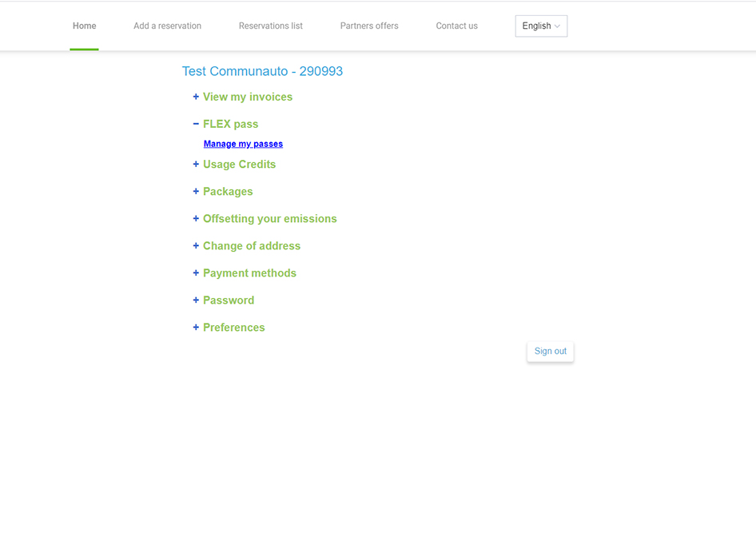756x533 pixels.
Task: Expand the Password section
Action: [228, 300]
